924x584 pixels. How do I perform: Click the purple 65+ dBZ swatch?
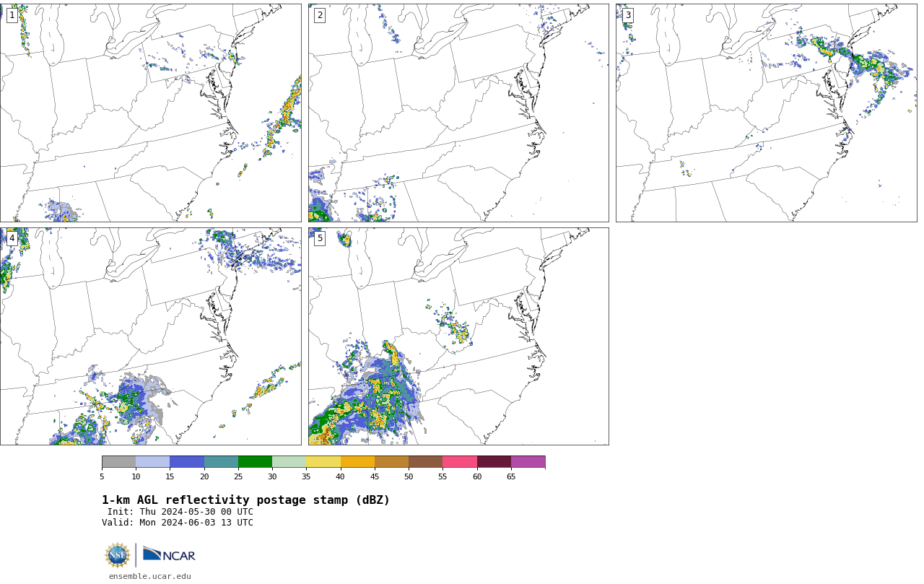[528, 462]
